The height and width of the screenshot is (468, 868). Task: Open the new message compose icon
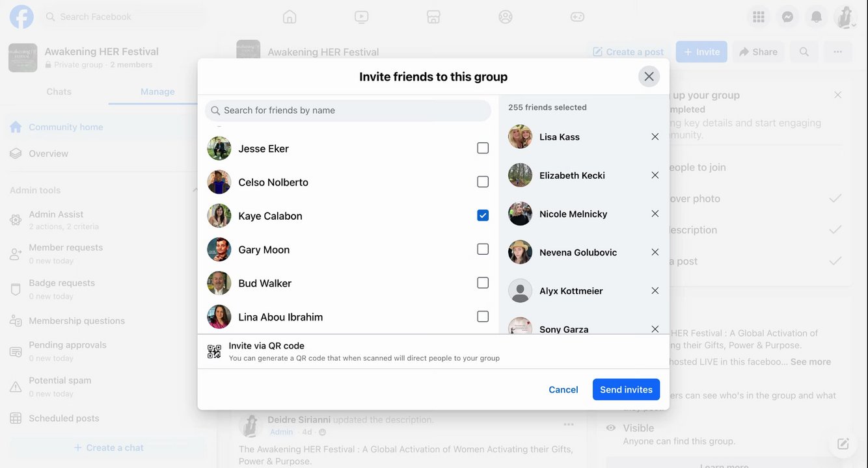coord(843,444)
